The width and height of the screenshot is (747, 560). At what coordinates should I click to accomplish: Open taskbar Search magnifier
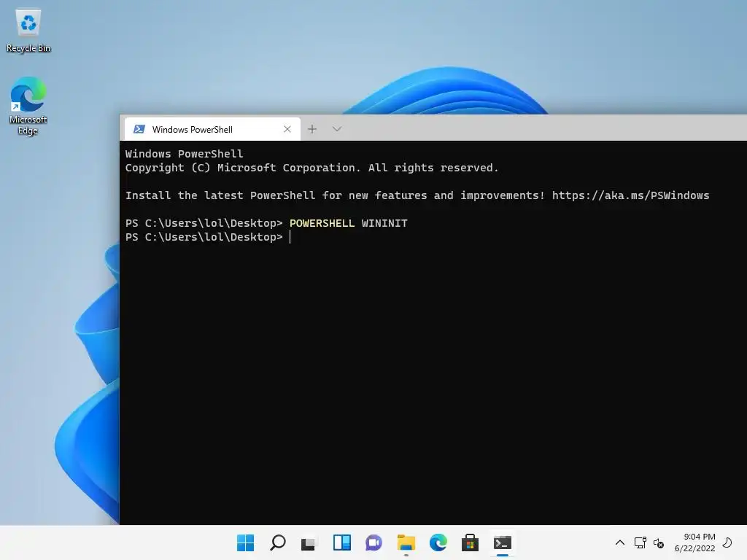click(x=278, y=542)
